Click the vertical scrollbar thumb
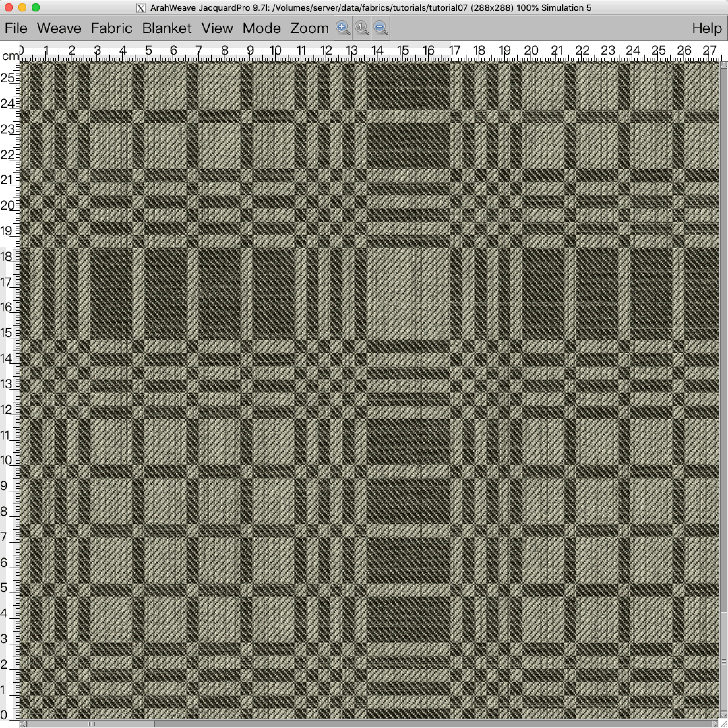The image size is (728, 728). tap(724, 662)
